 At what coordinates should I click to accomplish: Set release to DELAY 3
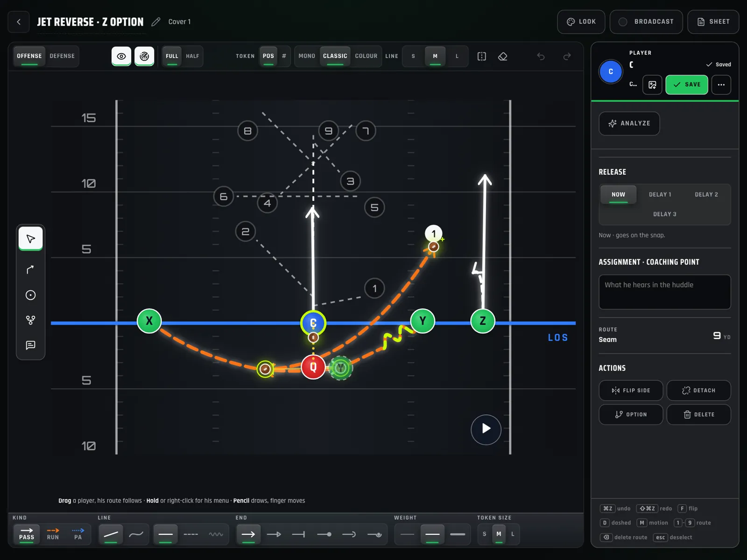664,214
